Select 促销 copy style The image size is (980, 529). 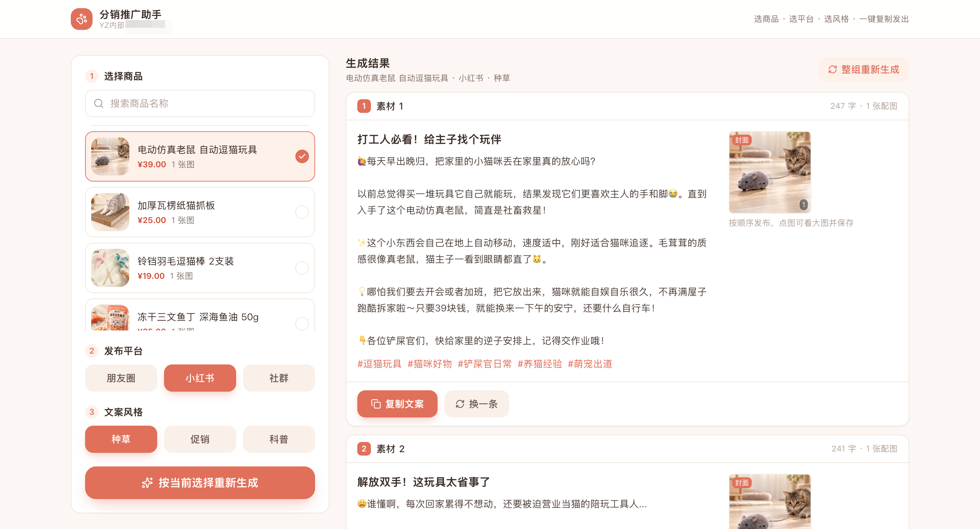[200, 439]
